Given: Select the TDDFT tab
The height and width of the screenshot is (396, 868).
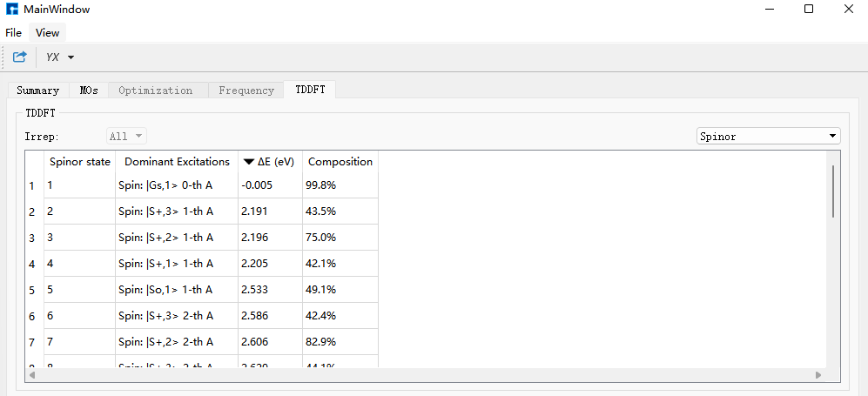Looking at the screenshot, I should [x=310, y=90].
